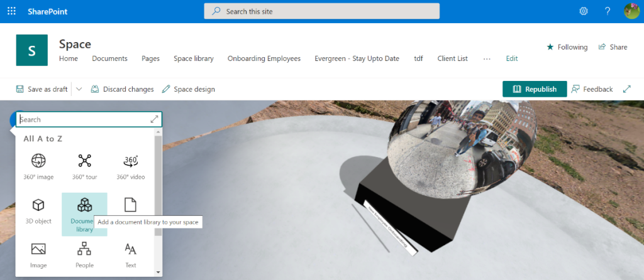
Task: Go to the Home navigation item
Action: (x=69, y=58)
